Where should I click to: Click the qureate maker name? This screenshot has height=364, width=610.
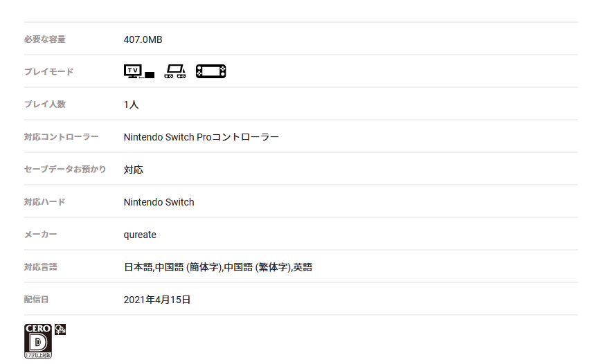click(140, 235)
